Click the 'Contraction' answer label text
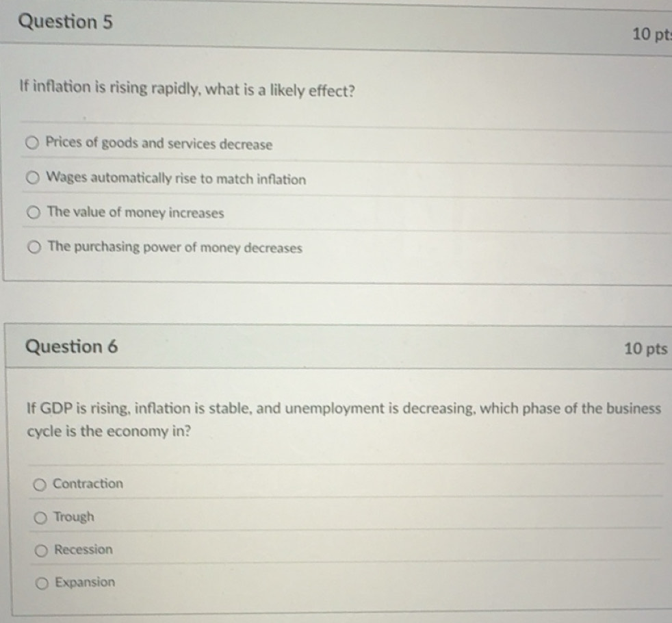Image resolution: width=672 pixels, height=623 pixels. tap(88, 483)
